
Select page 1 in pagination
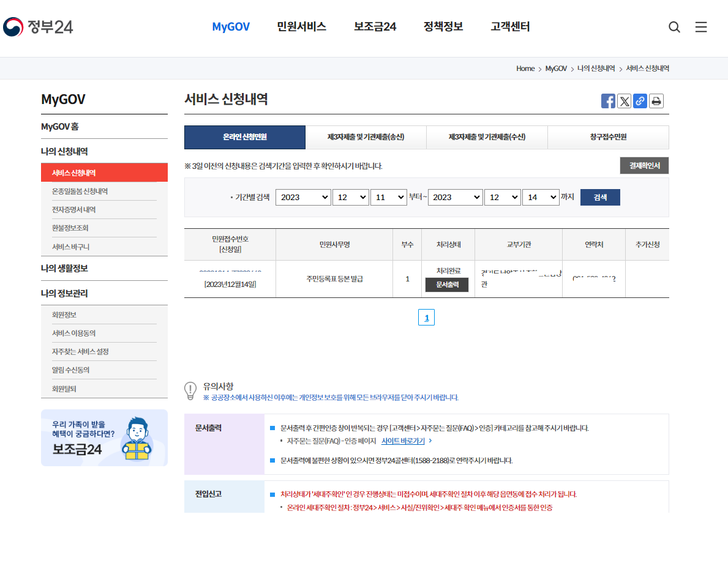coord(426,317)
